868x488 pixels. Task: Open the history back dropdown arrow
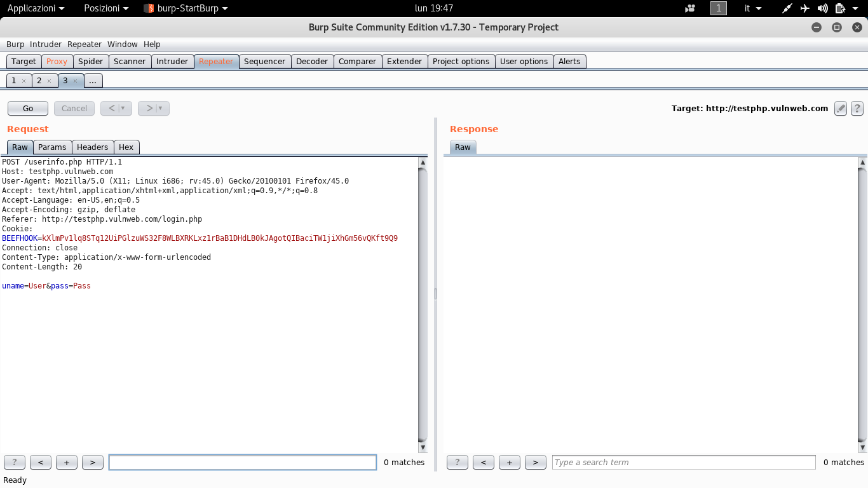click(124, 109)
